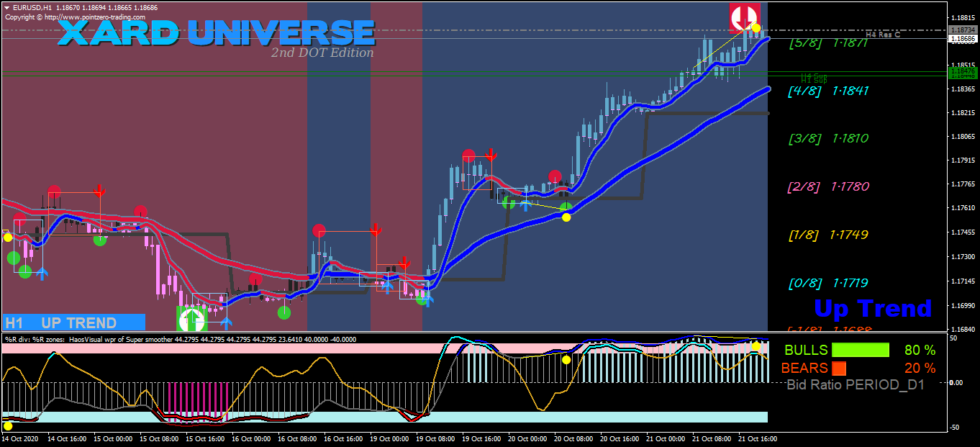Screen dimensions: 980x447
Task: Click the BULLS label
Action: pos(806,351)
